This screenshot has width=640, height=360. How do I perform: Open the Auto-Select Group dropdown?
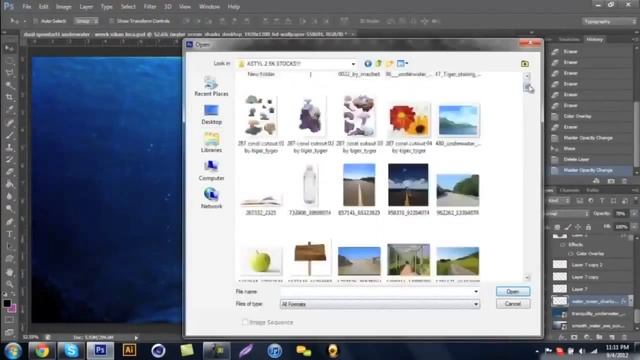pyautogui.click(x=86, y=21)
